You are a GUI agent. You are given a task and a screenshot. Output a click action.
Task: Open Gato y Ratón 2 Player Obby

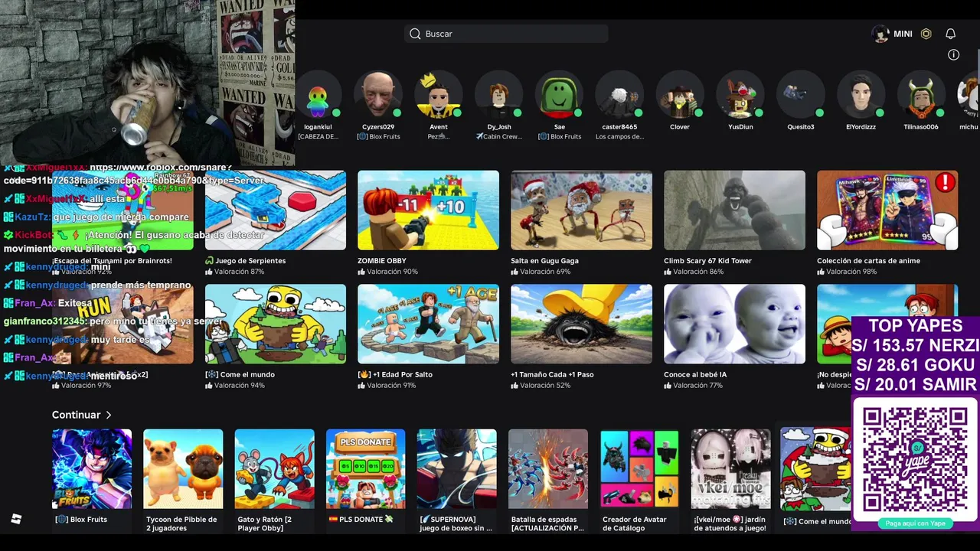click(x=274, y=469)
